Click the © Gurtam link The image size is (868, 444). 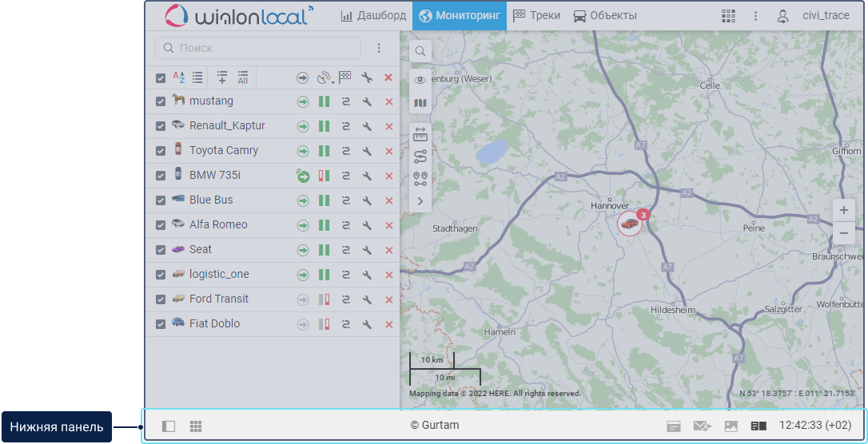tap(434, 426)
